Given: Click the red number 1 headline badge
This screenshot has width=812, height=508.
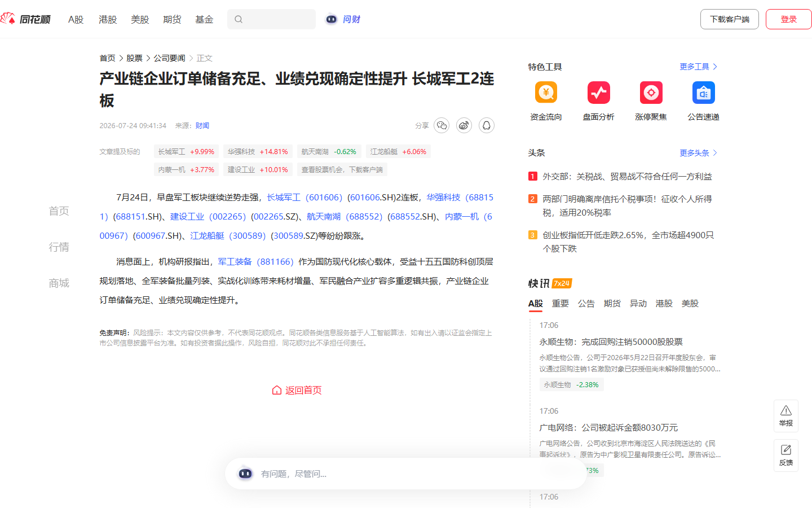Looking at the screenshot, I should tap(533, 176).
